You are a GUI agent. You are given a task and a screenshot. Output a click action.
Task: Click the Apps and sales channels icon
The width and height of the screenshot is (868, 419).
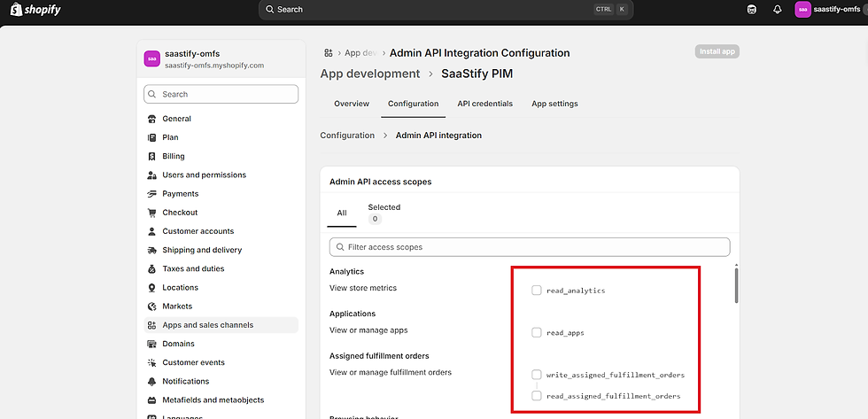point(152,325)
